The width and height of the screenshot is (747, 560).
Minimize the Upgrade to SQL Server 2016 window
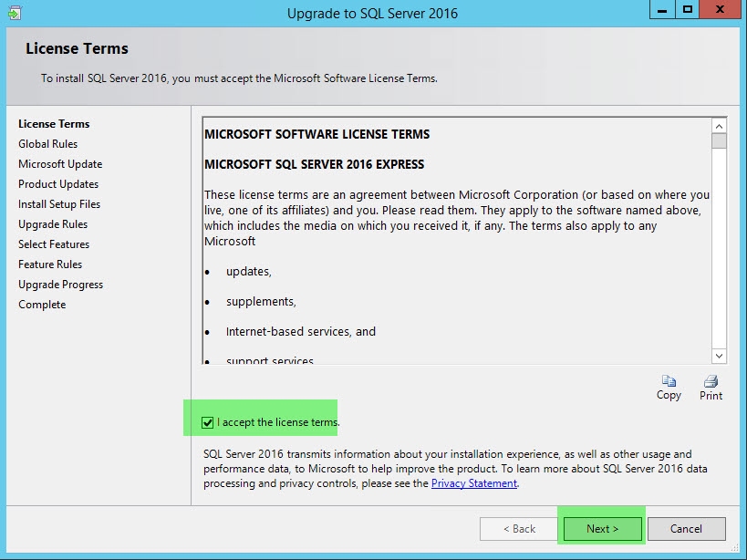[x=662, y=9]
